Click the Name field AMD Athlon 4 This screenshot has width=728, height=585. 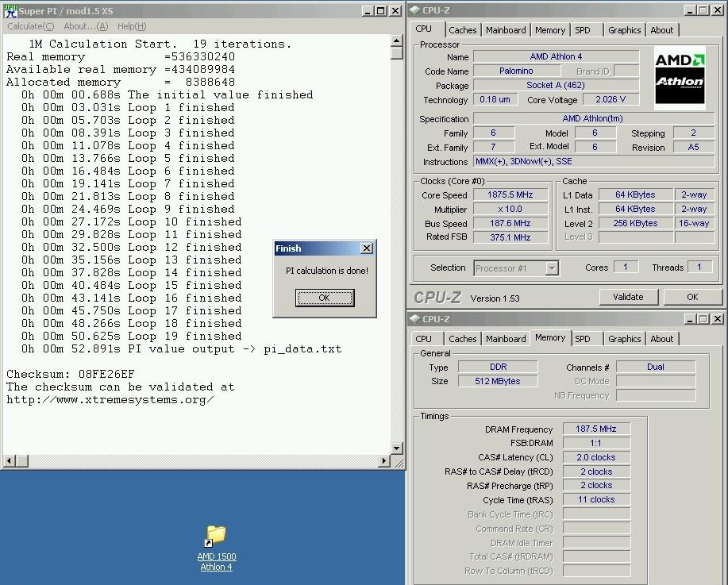coord(556,56)
